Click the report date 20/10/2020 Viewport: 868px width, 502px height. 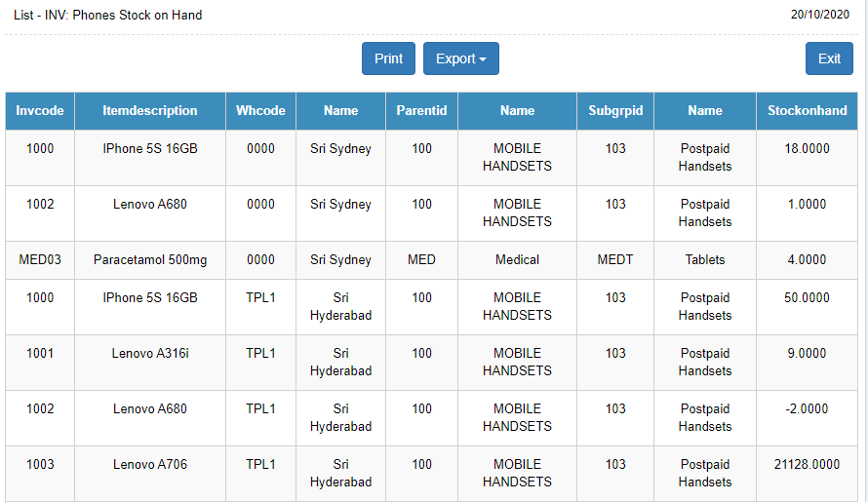822,16
